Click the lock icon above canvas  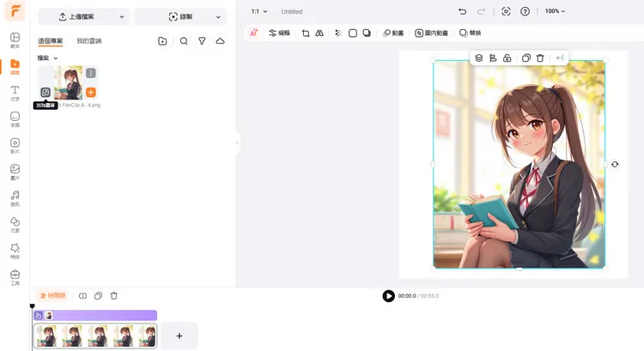coord(507,57)
